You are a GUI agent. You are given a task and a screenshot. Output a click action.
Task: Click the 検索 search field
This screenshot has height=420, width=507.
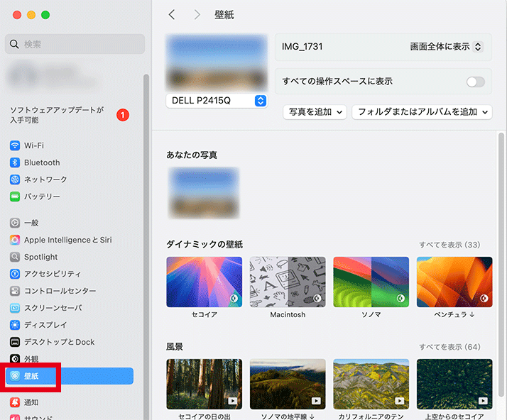click(75, 44)
